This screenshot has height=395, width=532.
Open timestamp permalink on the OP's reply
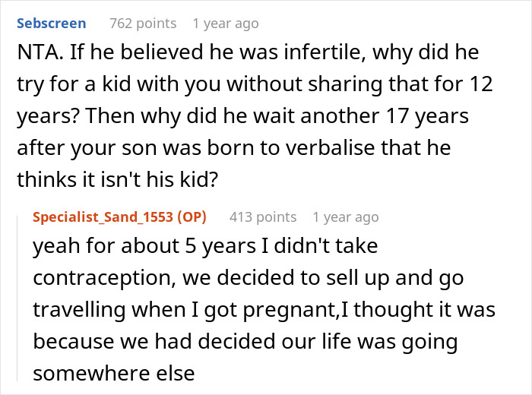tap(345, 216)
